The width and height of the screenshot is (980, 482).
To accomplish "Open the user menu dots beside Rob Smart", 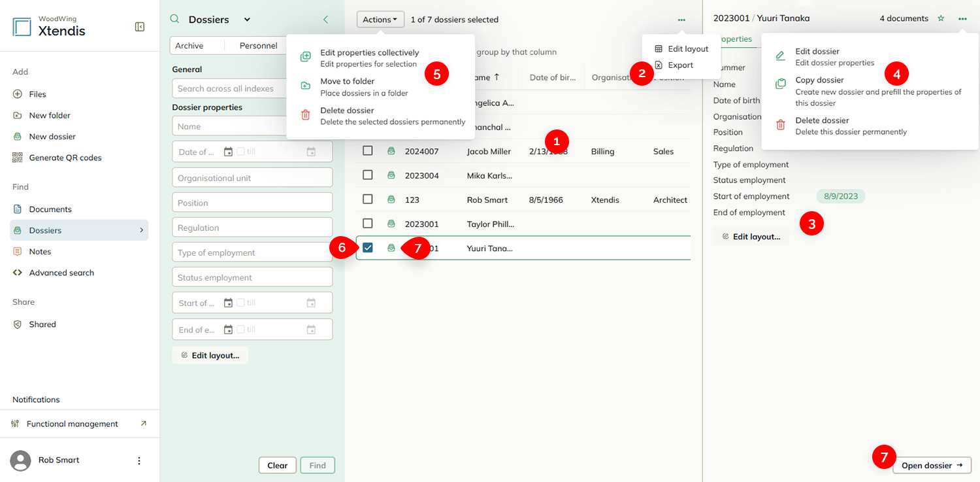I will (x=139, y=460).
